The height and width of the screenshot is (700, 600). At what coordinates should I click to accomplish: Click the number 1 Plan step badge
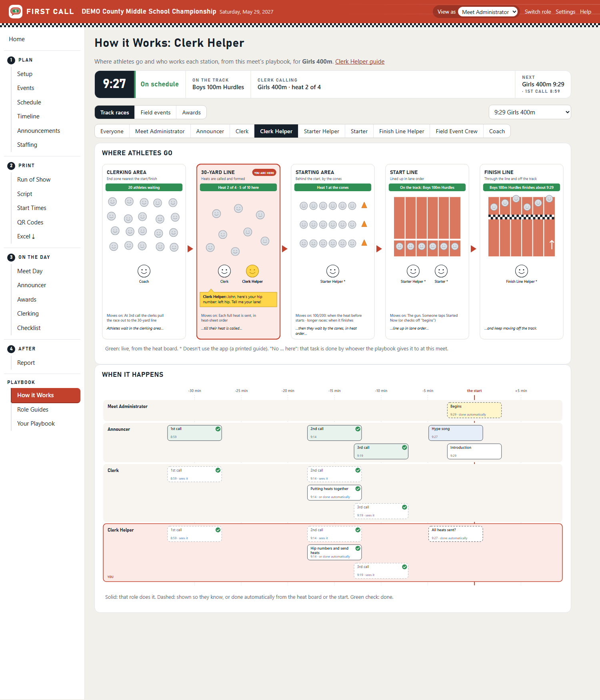pos(11,60)
